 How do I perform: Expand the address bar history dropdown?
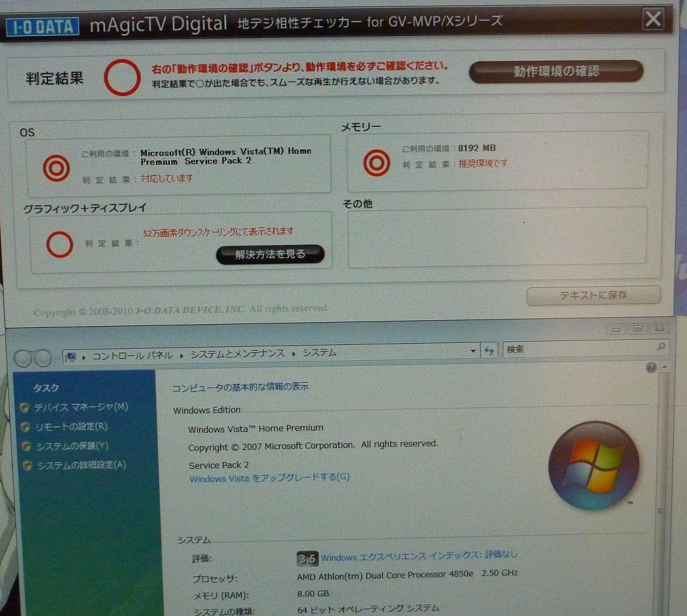click(473, 351)
